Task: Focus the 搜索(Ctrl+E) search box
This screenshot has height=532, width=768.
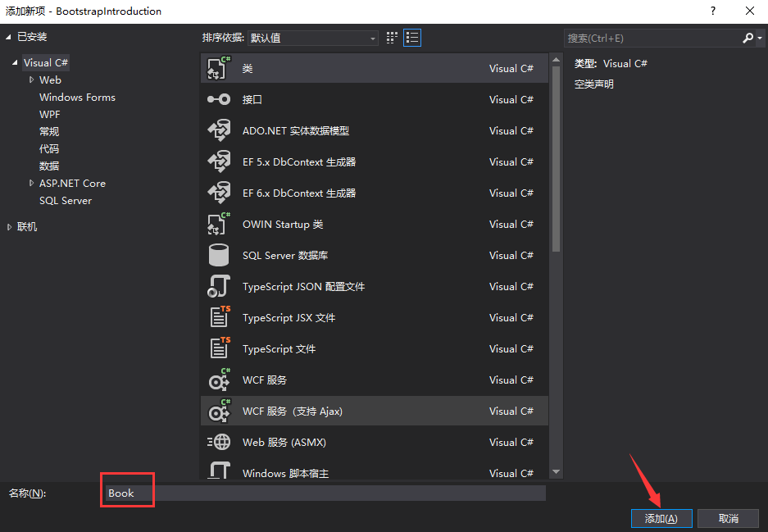Action: tap(653, 38)
